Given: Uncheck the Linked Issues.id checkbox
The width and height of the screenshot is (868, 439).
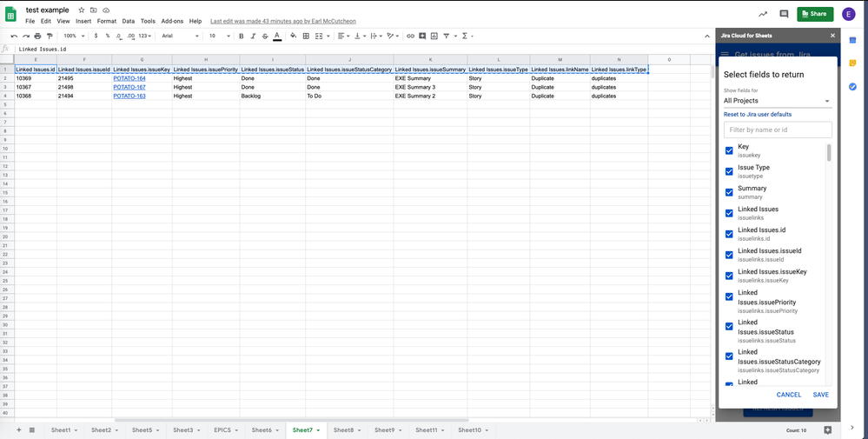Looking at the screenshot, I should click(x=729, y=234).
